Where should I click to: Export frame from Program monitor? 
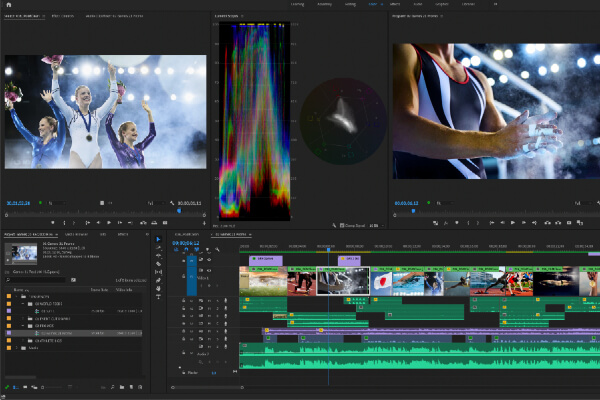569,222
